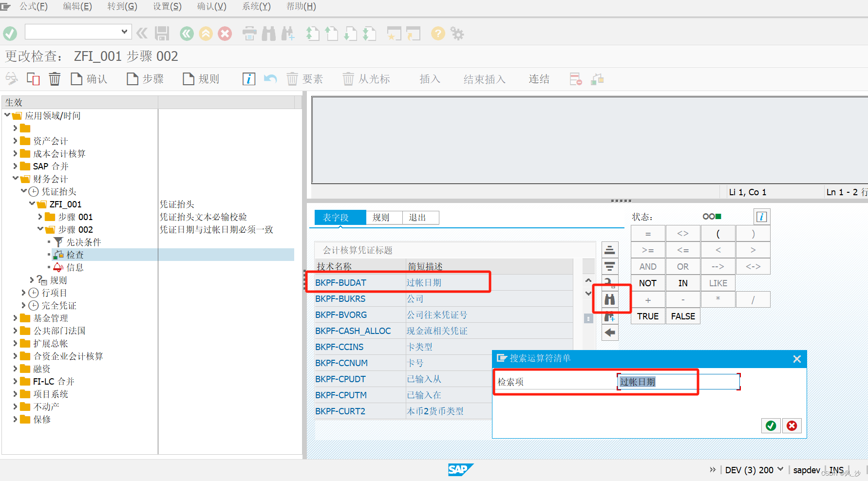Click the Save disk icon
The image size is (868, 481).
pyautogui.click(x=162, y=33)
